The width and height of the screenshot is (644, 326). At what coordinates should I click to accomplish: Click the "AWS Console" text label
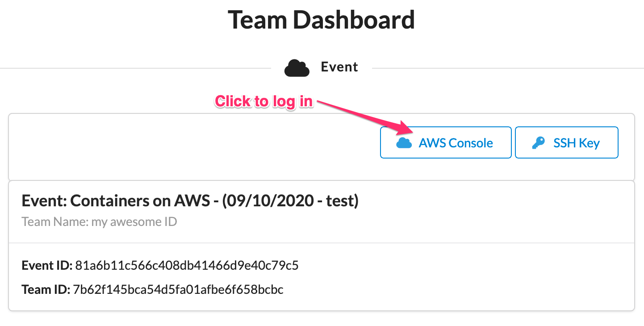pos(456,143)
